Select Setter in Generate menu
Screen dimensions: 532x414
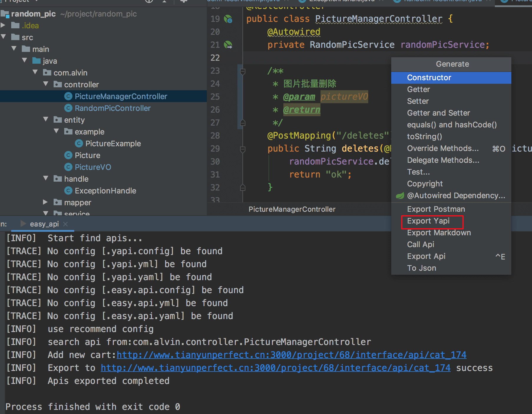coord(451,101)
